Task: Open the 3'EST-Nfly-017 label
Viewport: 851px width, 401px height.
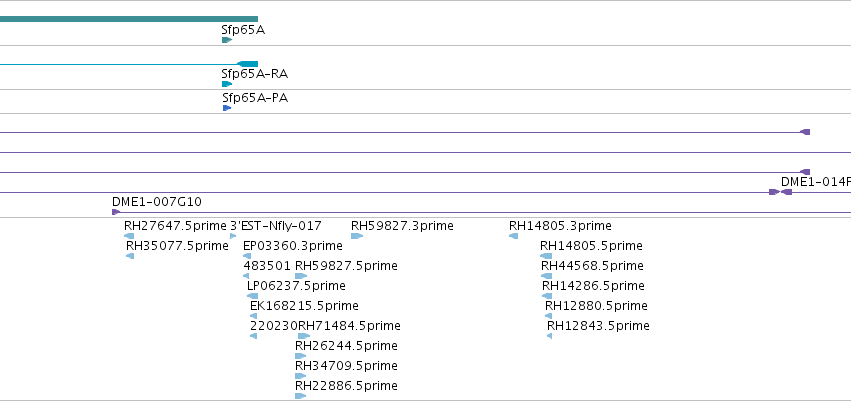Action: (x=276, y=226)
